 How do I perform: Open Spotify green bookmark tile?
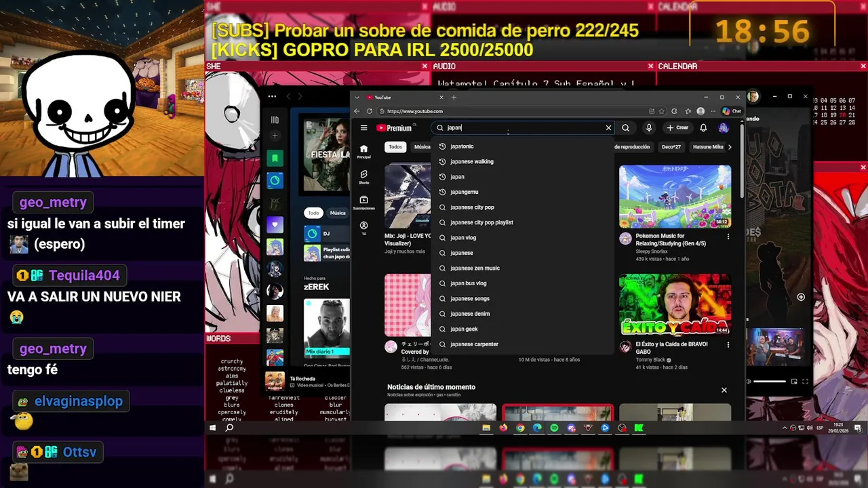[x=275, y=159]
